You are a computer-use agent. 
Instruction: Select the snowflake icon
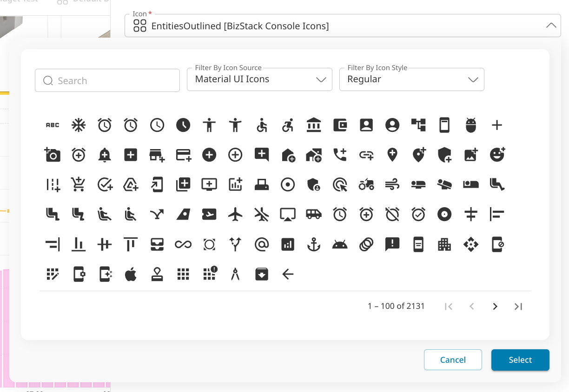[79, 125]
